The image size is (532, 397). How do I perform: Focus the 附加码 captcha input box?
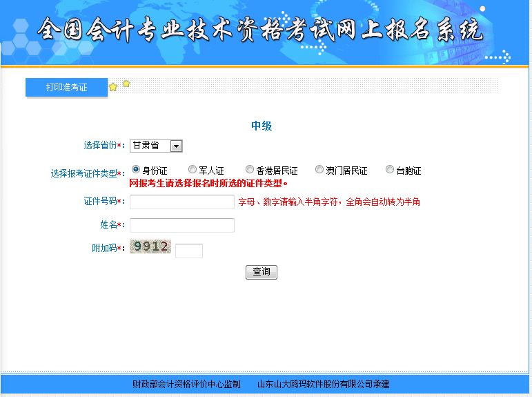189,251
